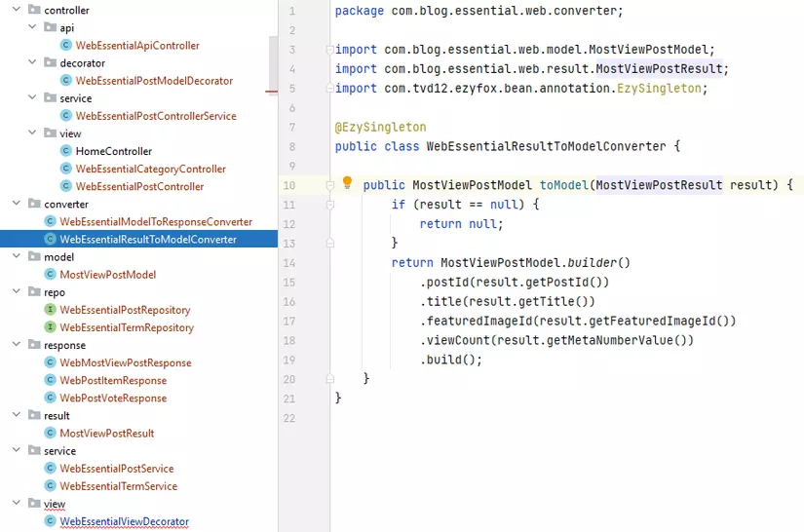The image size is (804, 532).
Task: Select WebEssentialPostControllerService file
Action: (x=156, y=116)
